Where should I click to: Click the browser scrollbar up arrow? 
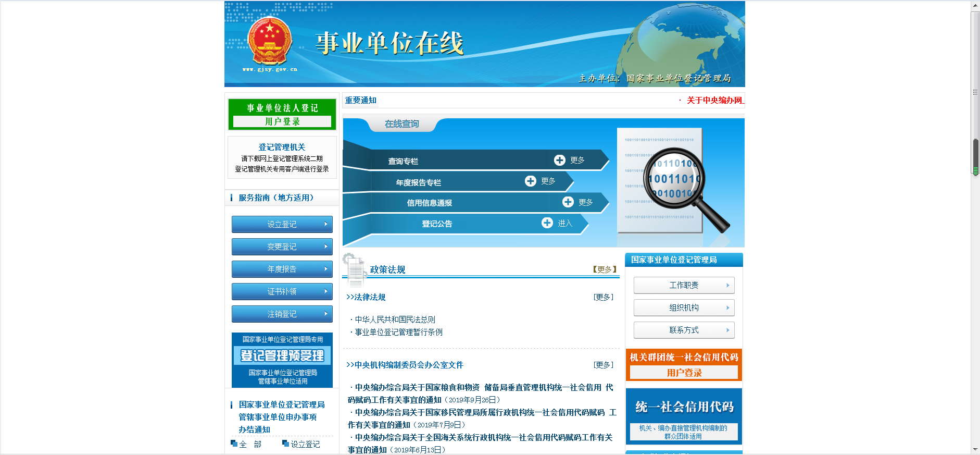(975, 5)
